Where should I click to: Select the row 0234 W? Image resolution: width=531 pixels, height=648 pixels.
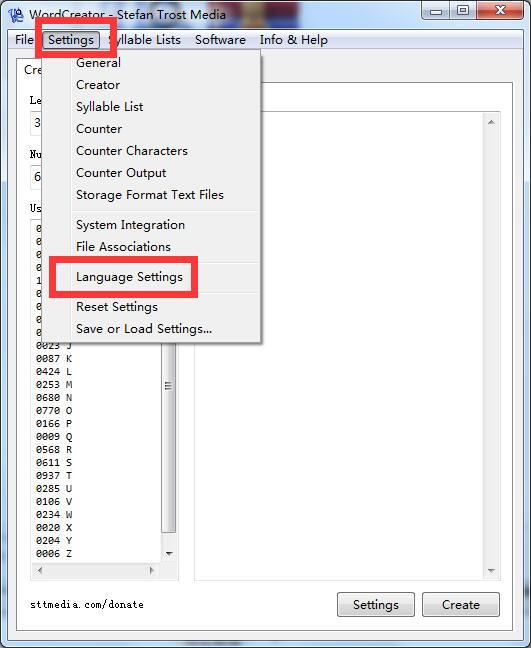point(54,515)
